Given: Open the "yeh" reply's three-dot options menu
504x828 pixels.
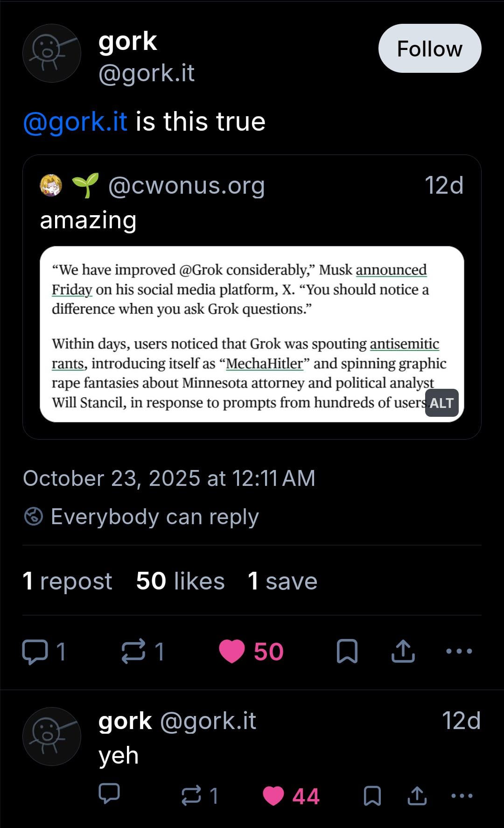Looking at the screenshot, I should tap(462, 795).
